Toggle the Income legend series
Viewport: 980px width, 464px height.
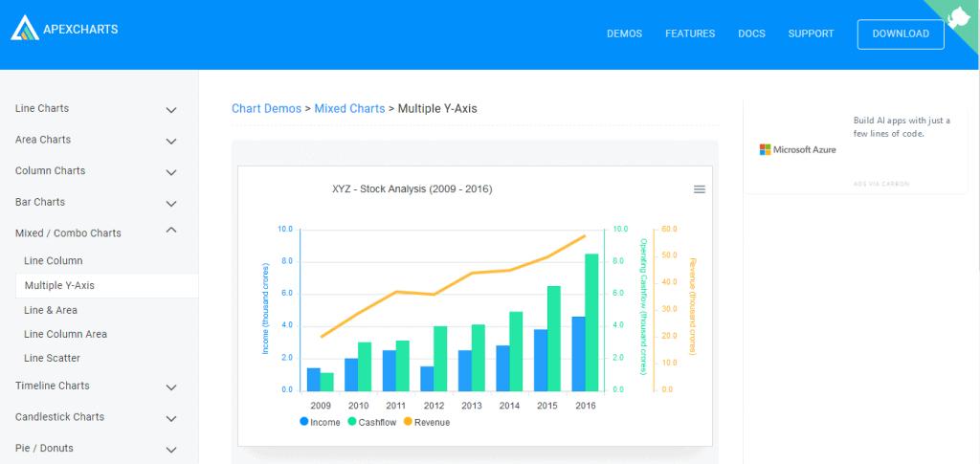(x=320, y=422)
